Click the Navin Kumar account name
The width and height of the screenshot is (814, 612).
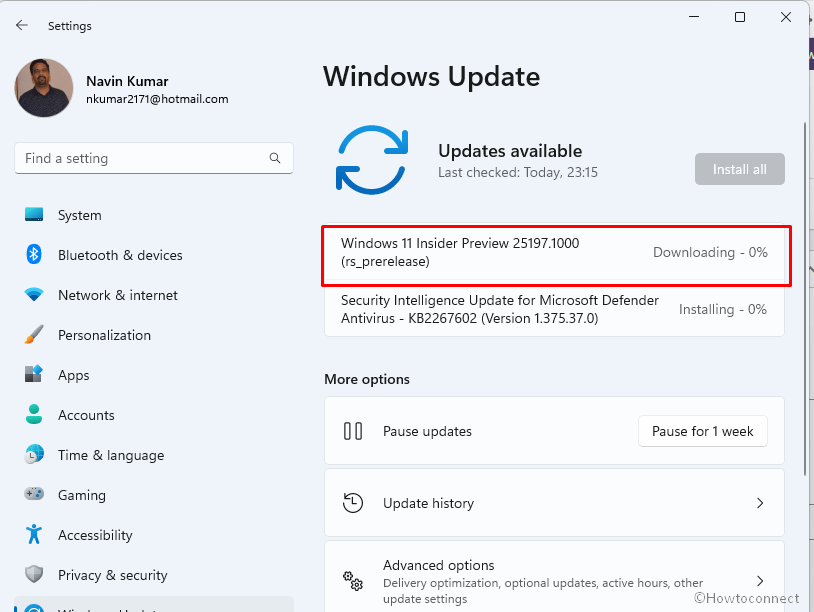coord(127,81)
